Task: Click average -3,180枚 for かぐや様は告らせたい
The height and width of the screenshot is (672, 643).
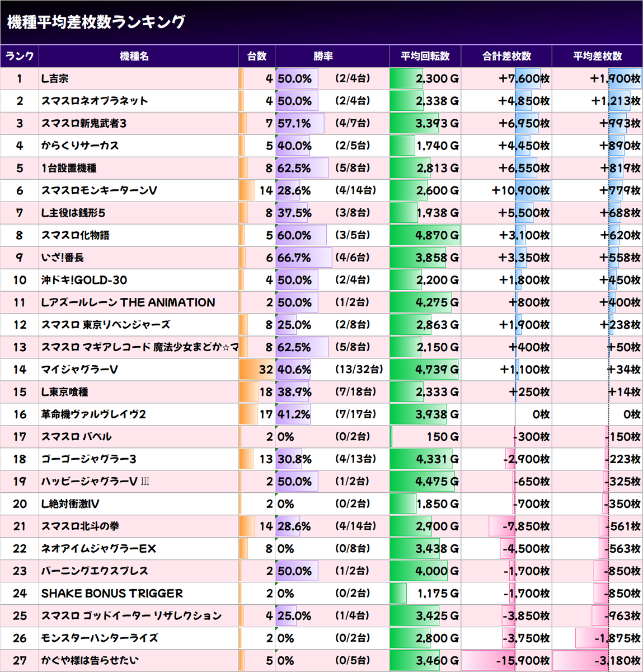Action: pos(618,661)
